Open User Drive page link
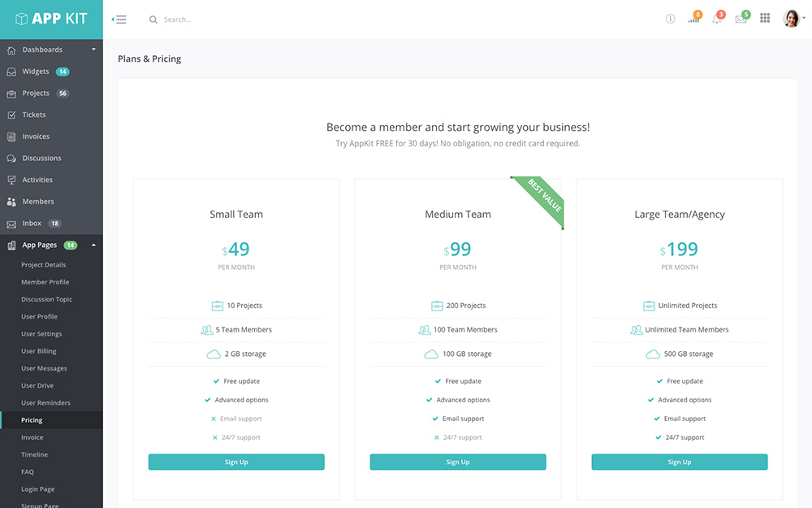The image size is (812, 508). (37, 385)
